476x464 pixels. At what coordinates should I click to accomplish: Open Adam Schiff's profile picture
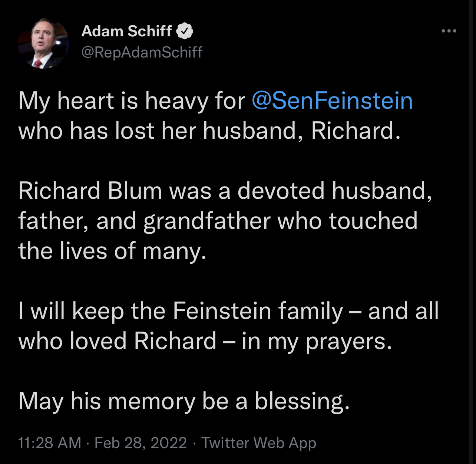point(43,43)
